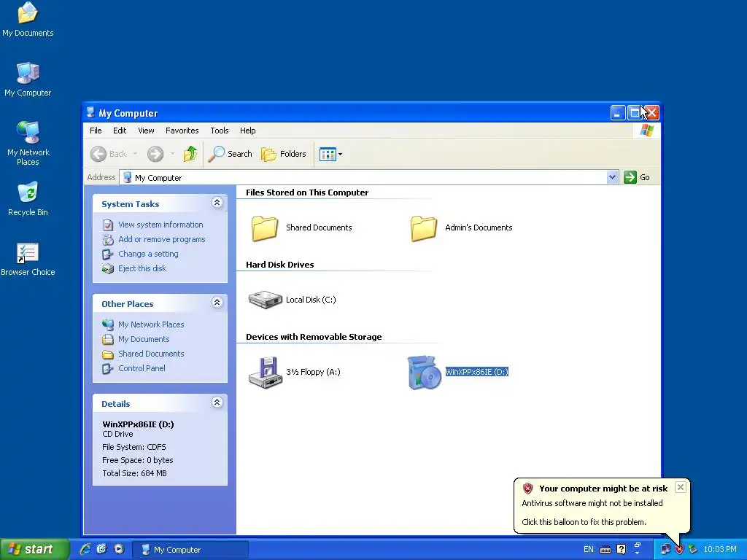This screenshot has height=560, width=747.
Task: Launch Internet Explorer from Quick Launch
Action: pyautogui.click(x=85, y=549)
